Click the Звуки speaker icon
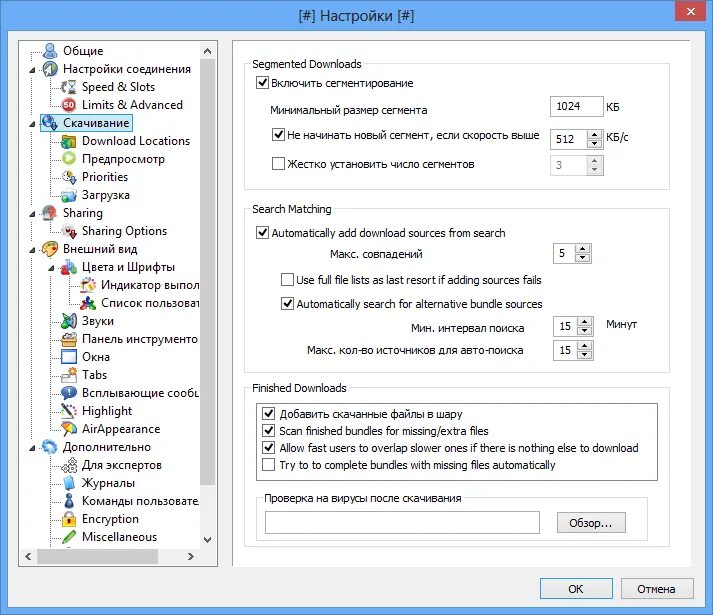The width and height of the screenshot is (713, 615). (x=69, y=321)
